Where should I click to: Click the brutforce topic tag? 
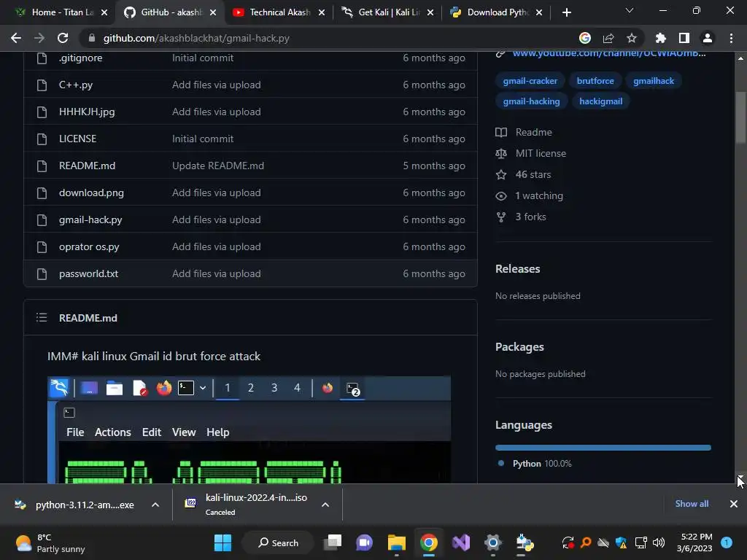coord(595,81)
